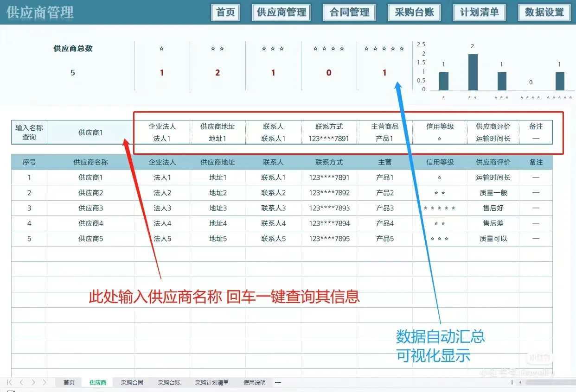This screenshot has width=576, height=392.
Task: Add a new worksheet with the plus icon
Action: coord(277,382)
